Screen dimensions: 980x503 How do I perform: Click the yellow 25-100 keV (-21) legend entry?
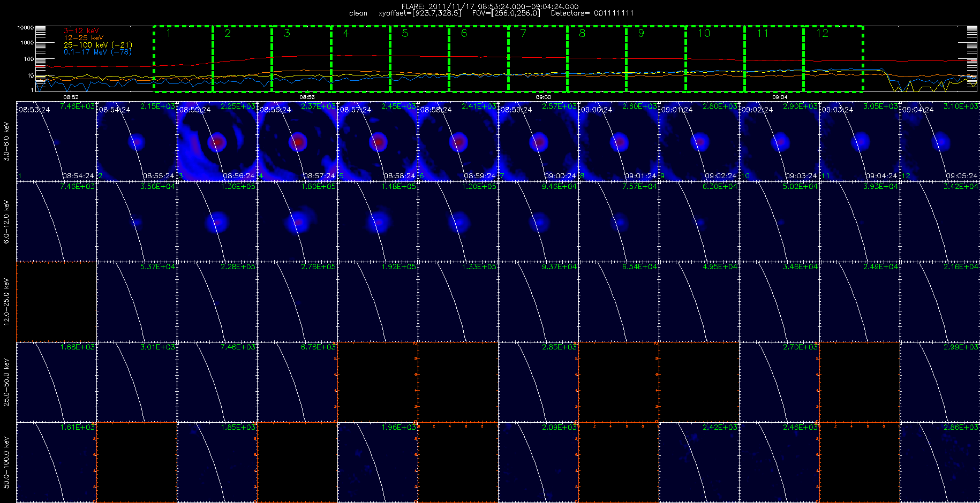coord(98,45)
